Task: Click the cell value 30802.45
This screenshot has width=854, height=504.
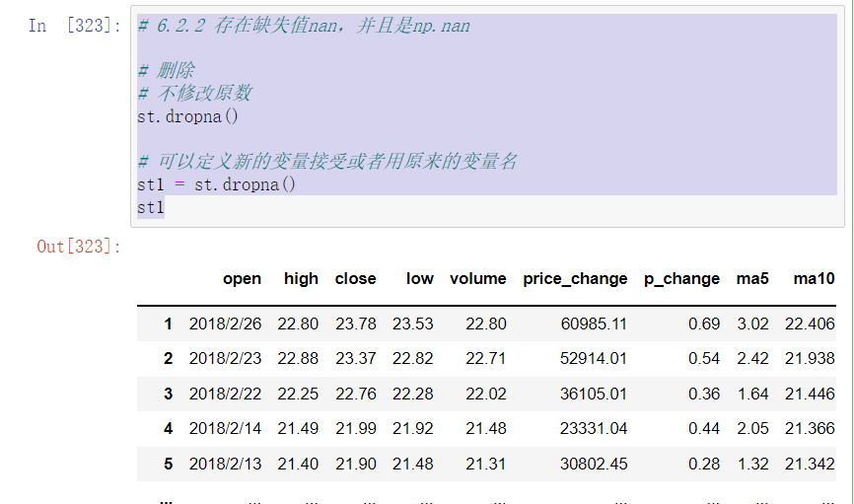Action: point(594,464)
